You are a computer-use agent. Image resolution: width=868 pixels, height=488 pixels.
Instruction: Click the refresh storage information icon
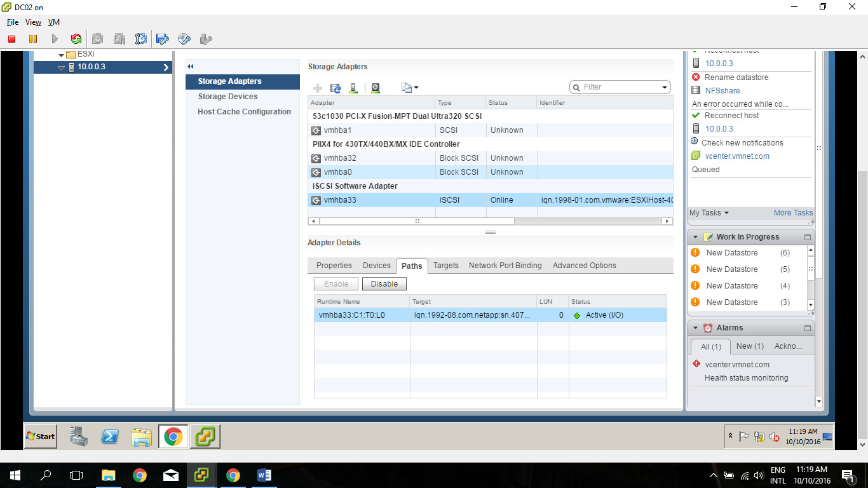coord(336,88)
